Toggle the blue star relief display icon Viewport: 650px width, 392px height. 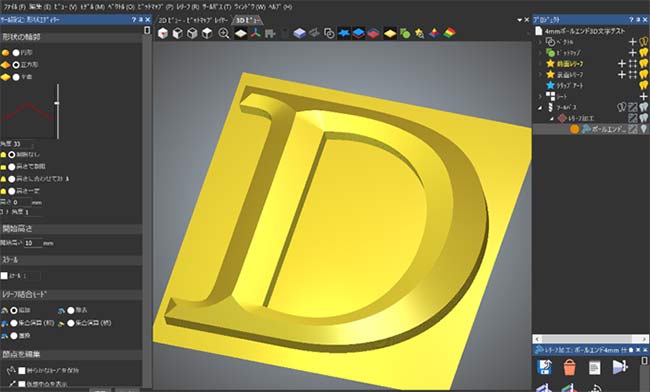[344, 33]
